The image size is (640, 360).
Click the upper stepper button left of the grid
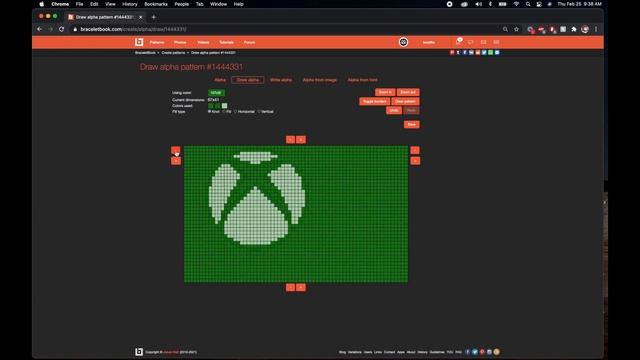coord(176,150)
